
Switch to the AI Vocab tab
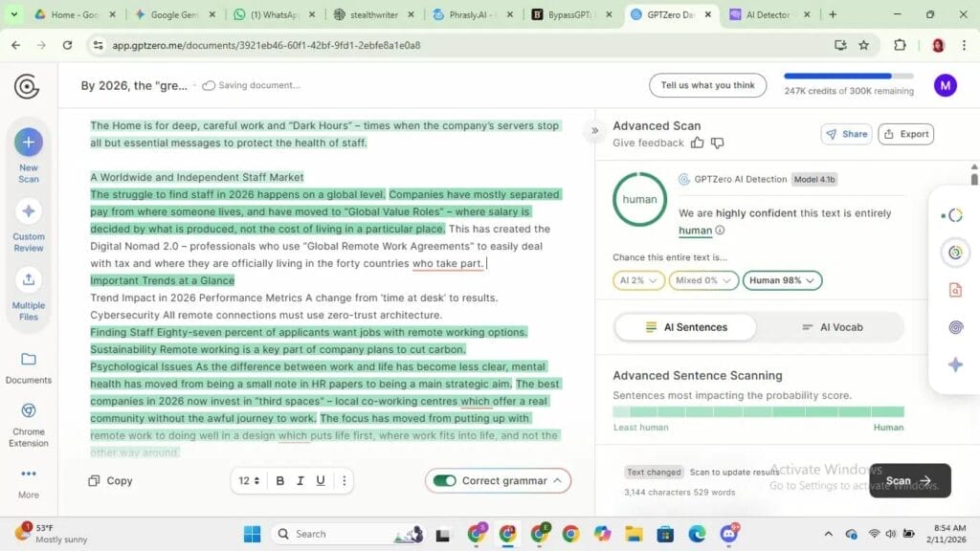(833, 326)
